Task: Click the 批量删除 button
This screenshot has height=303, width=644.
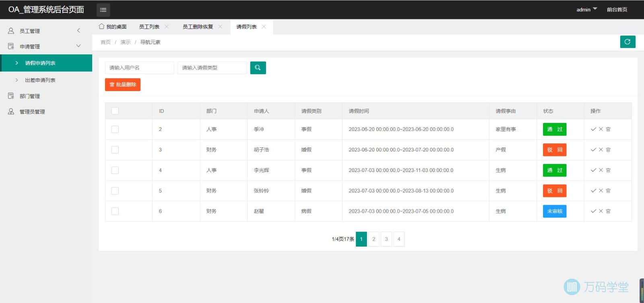Action: pyautogui.click(x=123, y=85)
